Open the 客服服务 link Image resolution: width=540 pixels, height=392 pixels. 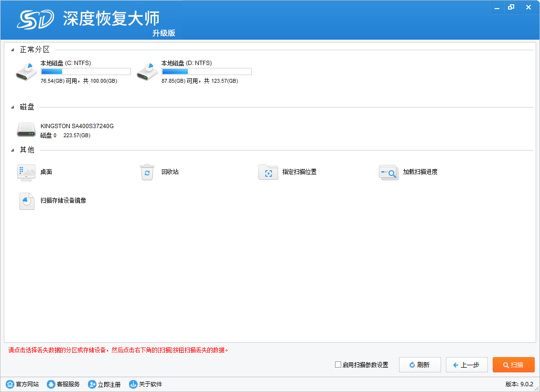click(68, 384)
